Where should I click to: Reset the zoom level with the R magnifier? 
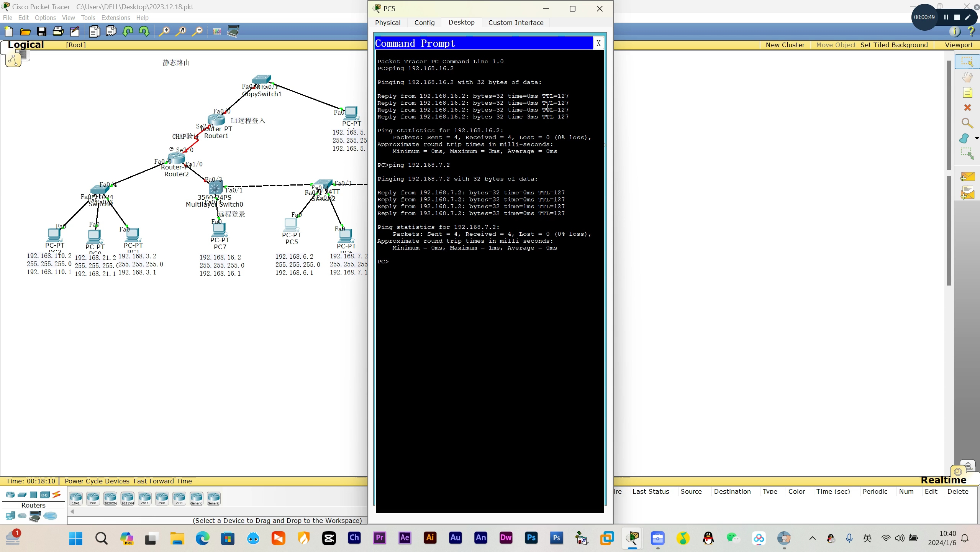click(x=181, y=31)
